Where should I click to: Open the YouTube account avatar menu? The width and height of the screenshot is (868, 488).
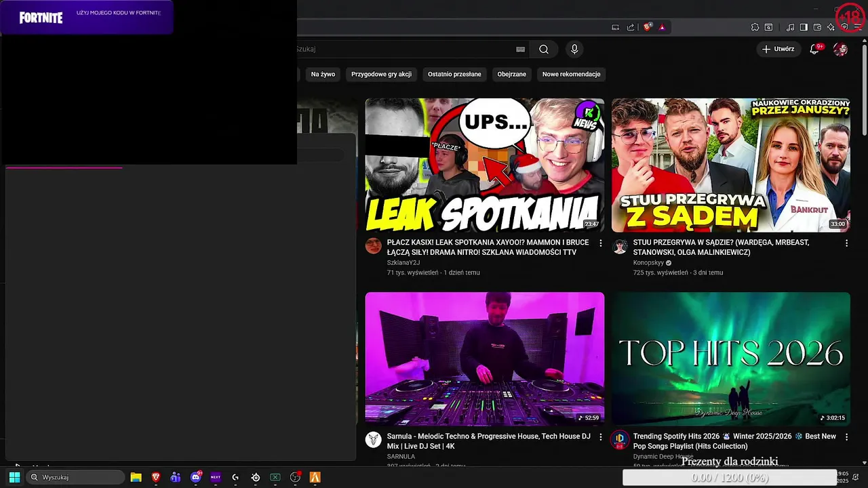pos(840,49)
